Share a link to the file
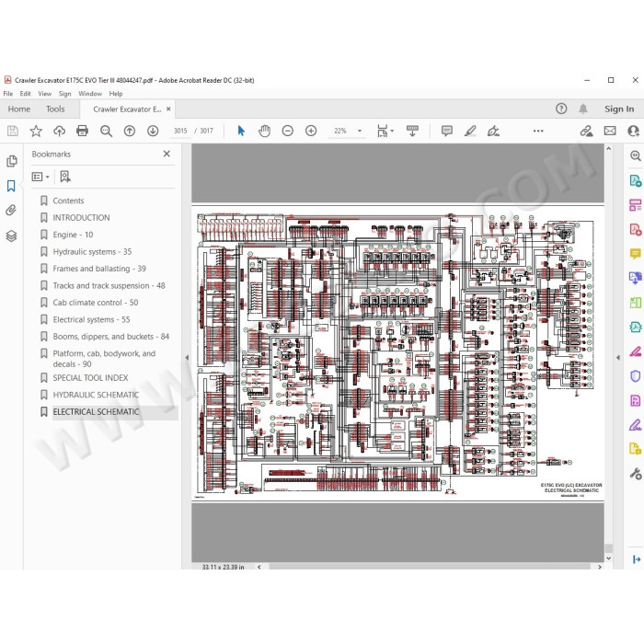644x644 pixels. point(586,131)
